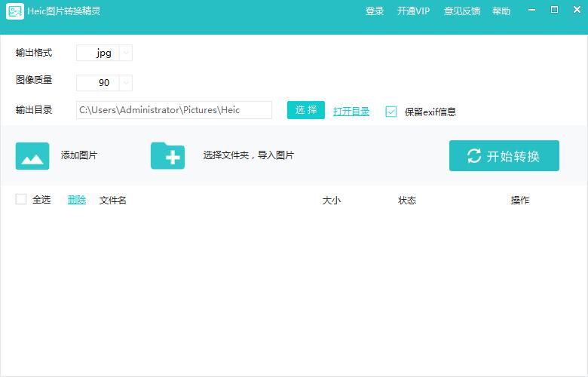Click the 文件名 column header
Image resolution: width=588 pixels, height=377 pixels.
click(x=113, y=200)
